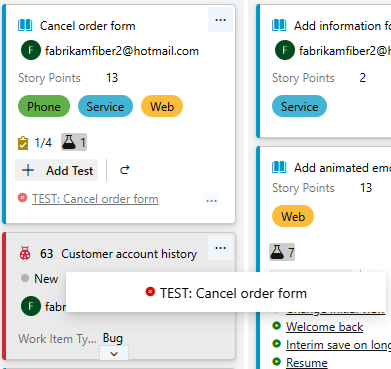This screenshot has height=369, width=391.
Task: Edit the Story Points value 13 on Cancel order form
Action: pyautogui.click(x=112, y=78)
